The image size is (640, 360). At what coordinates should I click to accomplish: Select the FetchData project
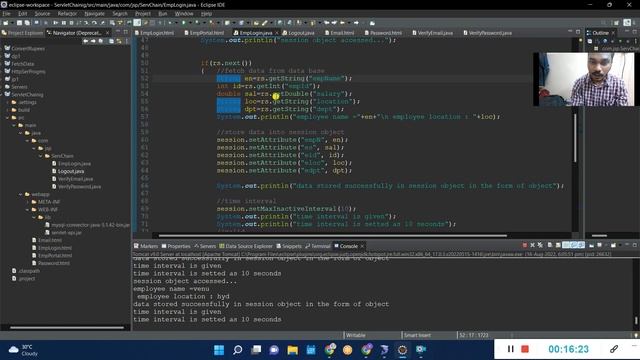click(22, 64)
